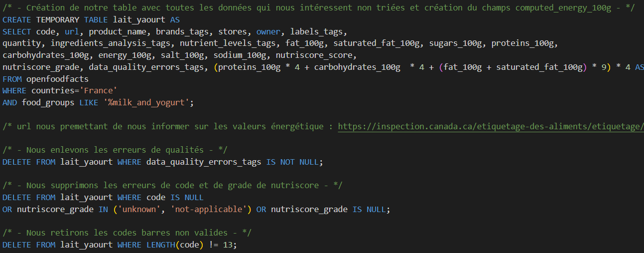The width and height of the screenshot is (644, 253).
Task: Open the inspection.canada.ca link in the comment
Action: click(x=491, y=126)
